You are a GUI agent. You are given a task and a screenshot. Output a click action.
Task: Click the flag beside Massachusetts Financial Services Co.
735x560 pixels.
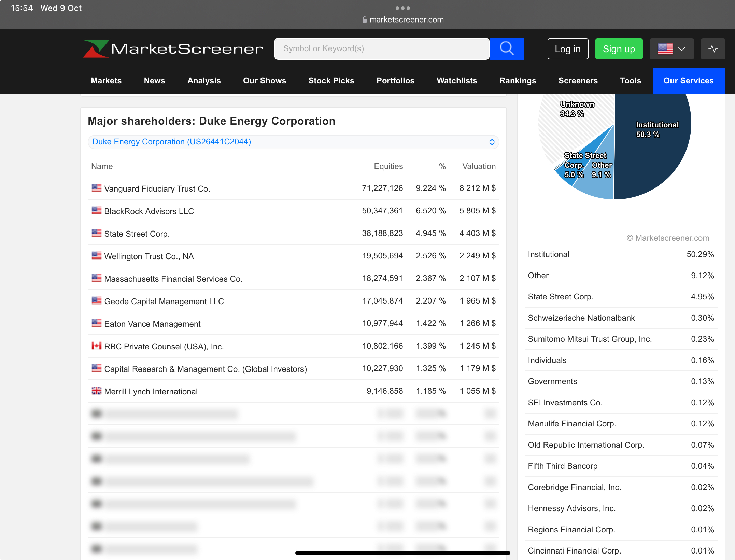point(97,278)
